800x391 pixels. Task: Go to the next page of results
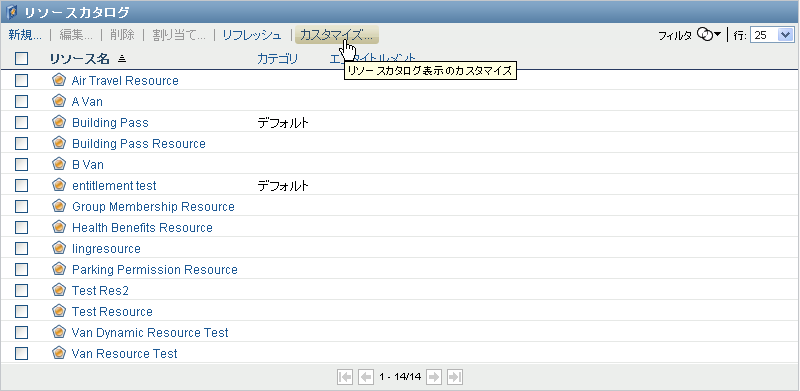434,377
